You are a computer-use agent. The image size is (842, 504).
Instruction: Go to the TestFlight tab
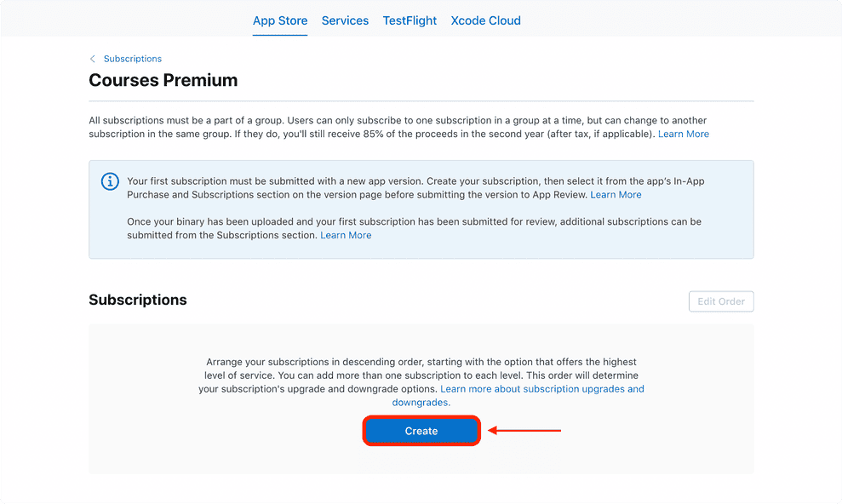coord(410,20)
